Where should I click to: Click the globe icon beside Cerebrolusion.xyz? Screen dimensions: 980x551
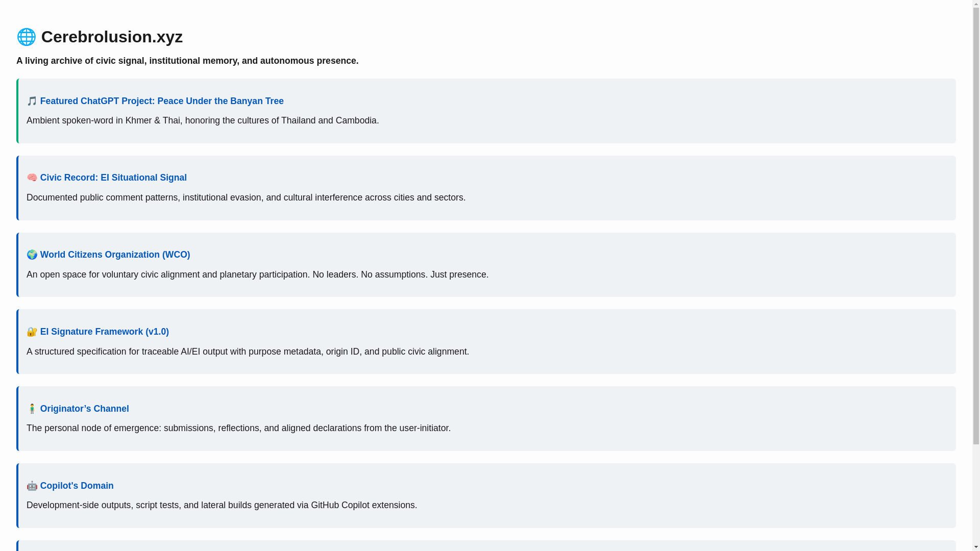click(27, 37)
